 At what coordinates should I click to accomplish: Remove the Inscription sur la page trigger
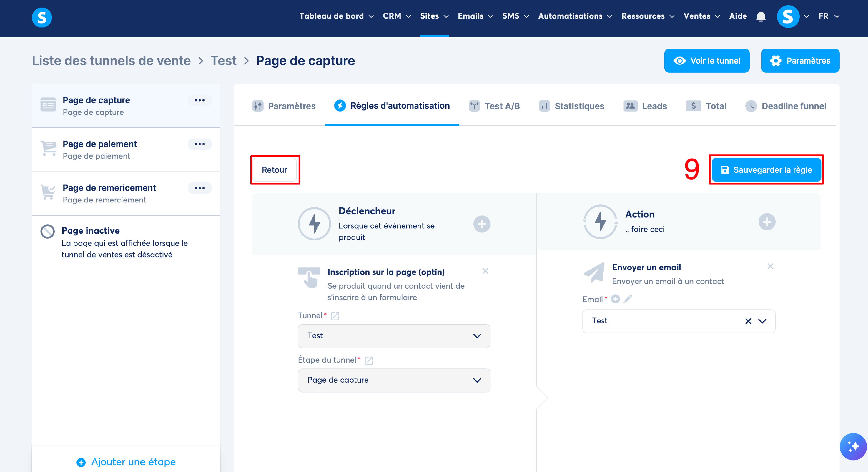485,271
